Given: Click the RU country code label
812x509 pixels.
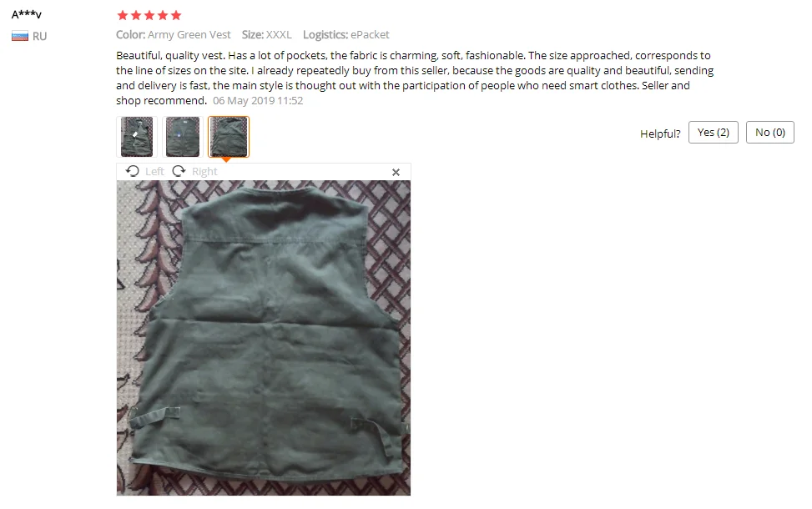Looking at the screenshot, I should point(39,36).
